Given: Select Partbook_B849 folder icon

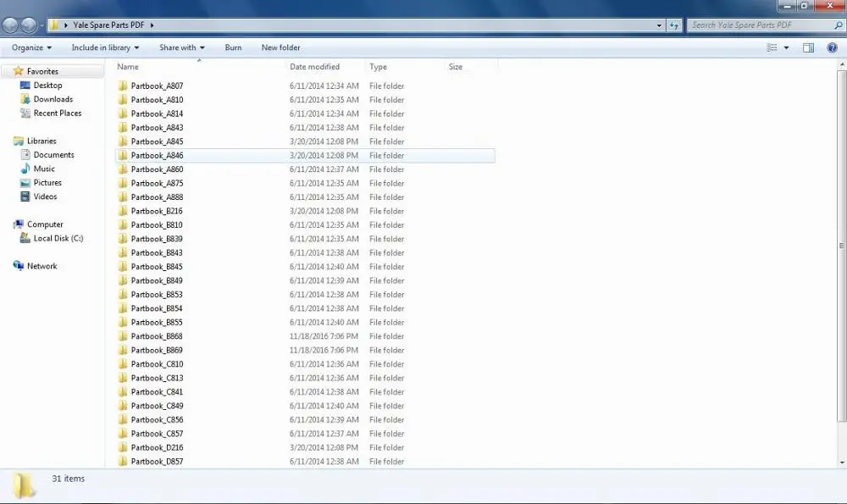Looking at the screenshot, I should point(123,280).
